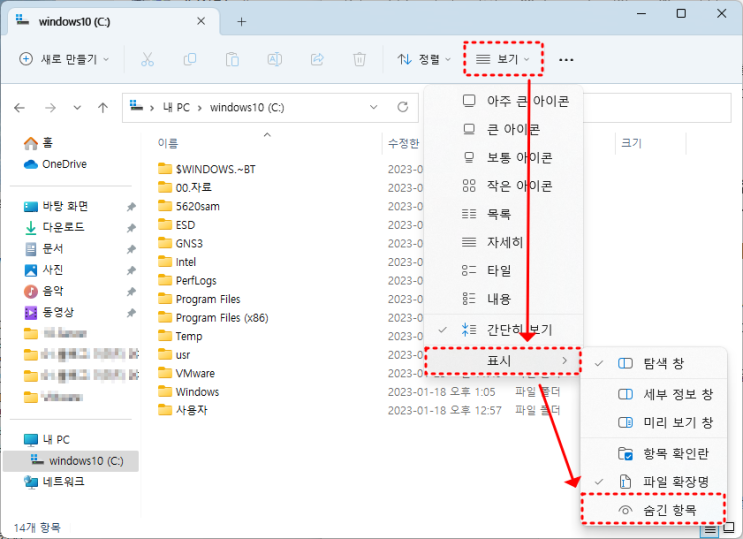Select the 사용자 folder
The image size is (743, 539).
[183, 410]
